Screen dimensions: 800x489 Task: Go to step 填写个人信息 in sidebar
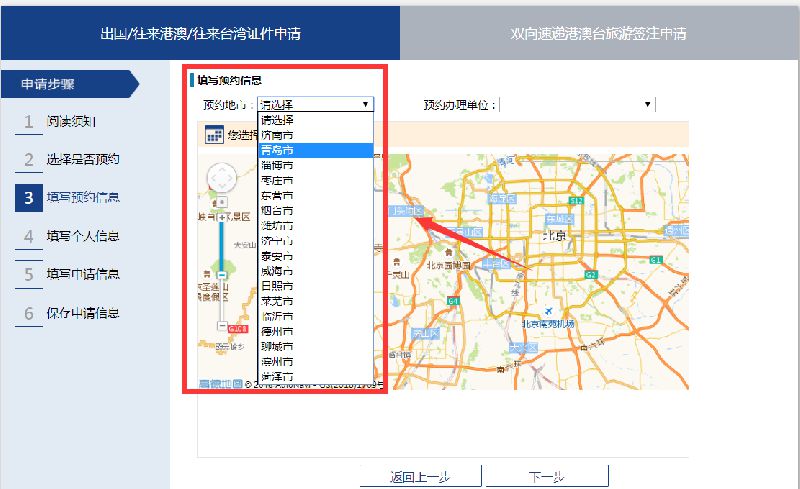coord(83,236)
